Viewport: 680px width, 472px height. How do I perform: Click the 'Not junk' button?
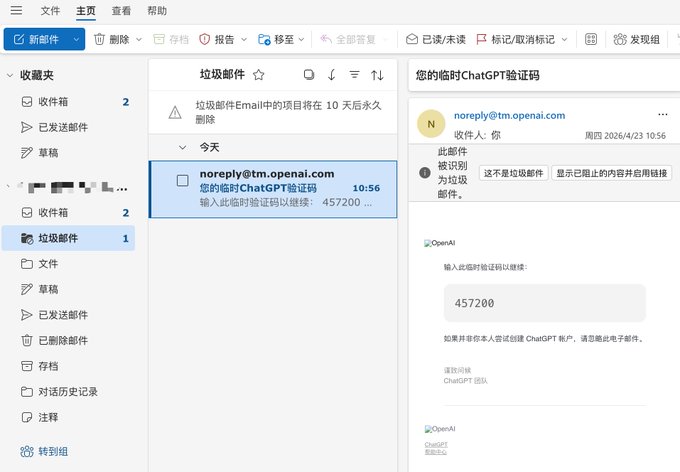pos(513,173)
